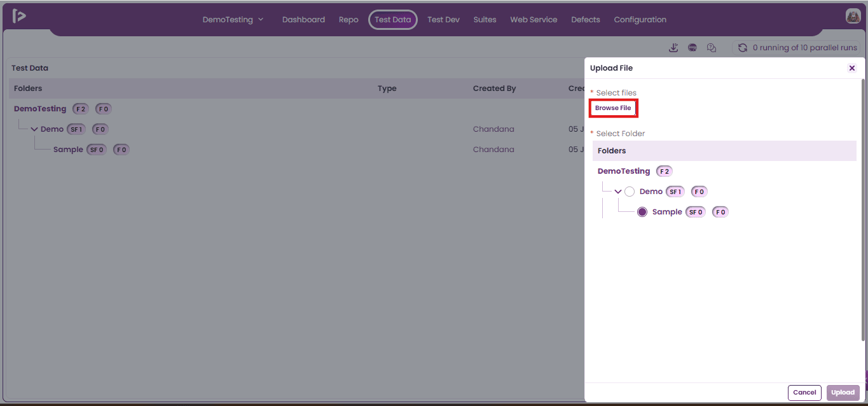The height and width of the screenshot is (406, 868).
Task: Click the Upload File panel title
Action: tap(611, 68)
